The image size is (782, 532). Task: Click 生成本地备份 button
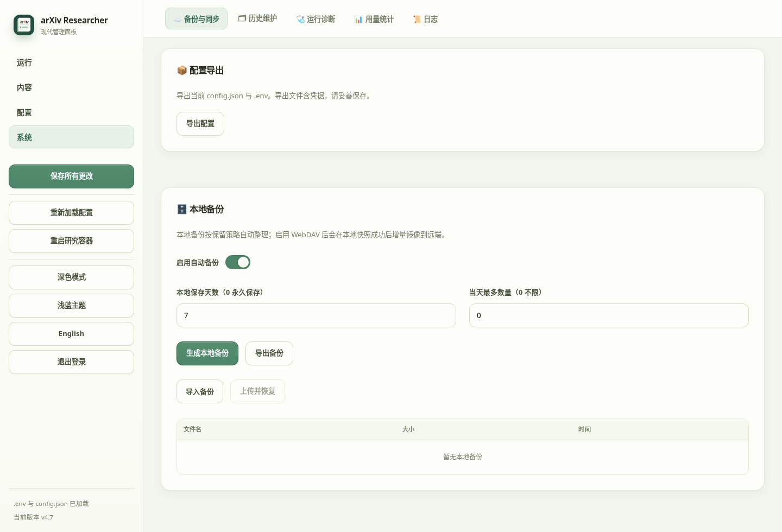click(x=207, y=353)
